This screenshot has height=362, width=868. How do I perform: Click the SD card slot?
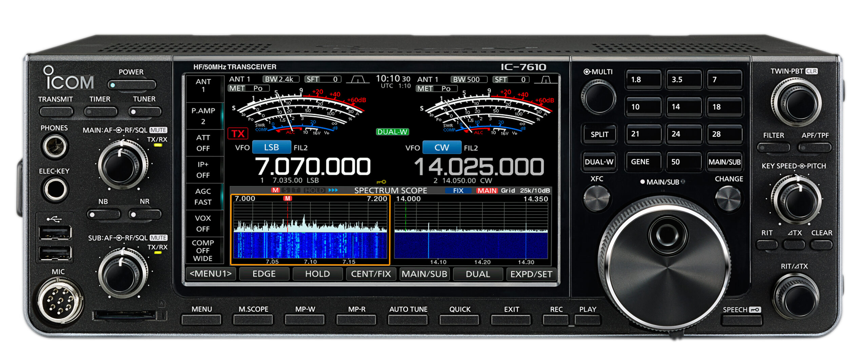(x=125, y=315)
